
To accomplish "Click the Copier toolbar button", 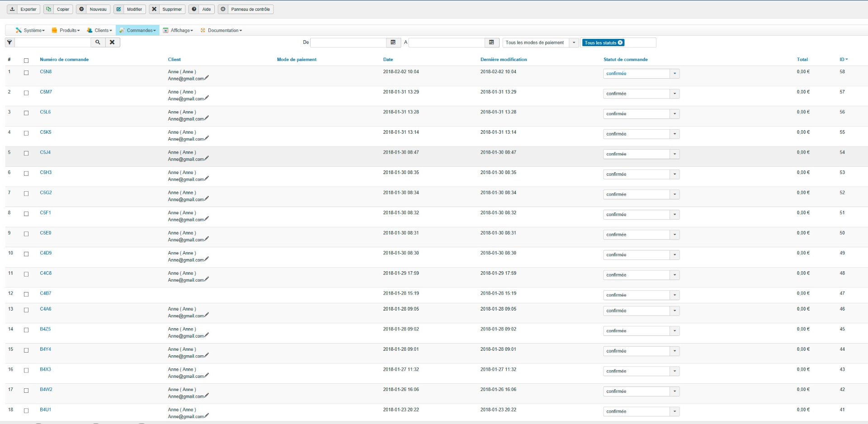I will click(58, 9).
